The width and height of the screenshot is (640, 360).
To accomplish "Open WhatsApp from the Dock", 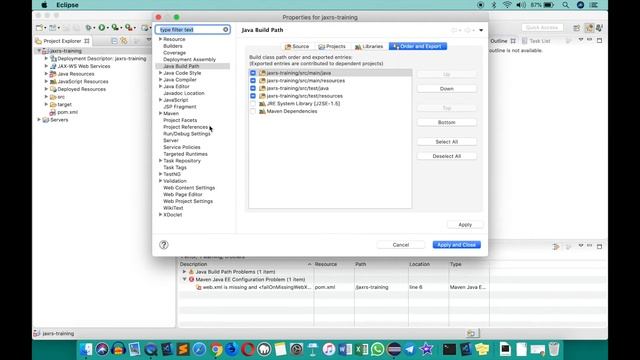I will pos(378,349).
